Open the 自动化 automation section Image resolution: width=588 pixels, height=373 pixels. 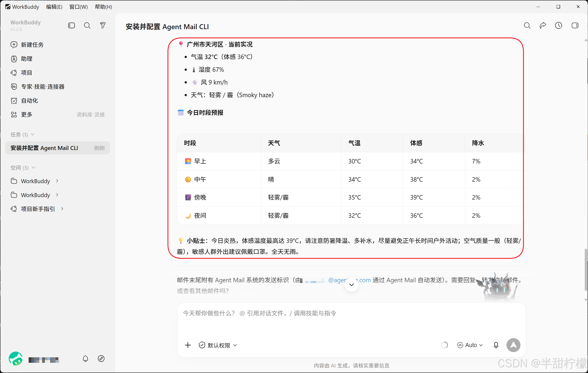pyautogui.click(x=24, y=100)
